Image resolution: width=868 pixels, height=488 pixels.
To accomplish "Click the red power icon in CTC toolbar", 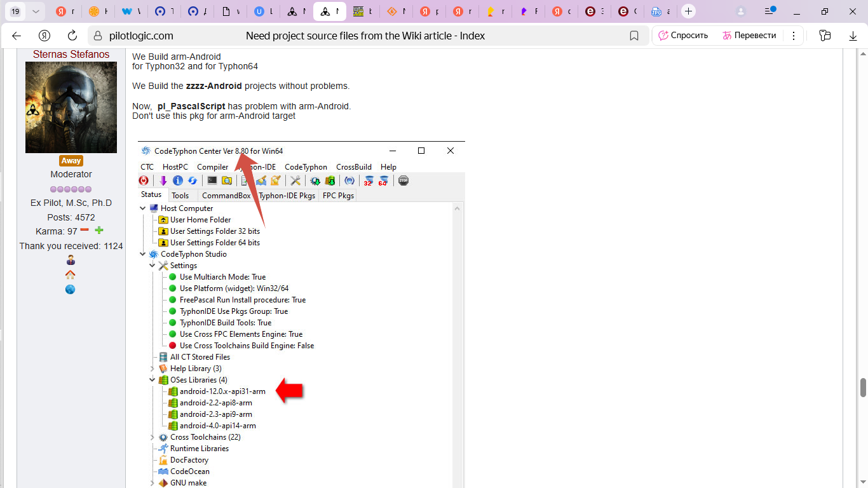I will coord(144,181).
